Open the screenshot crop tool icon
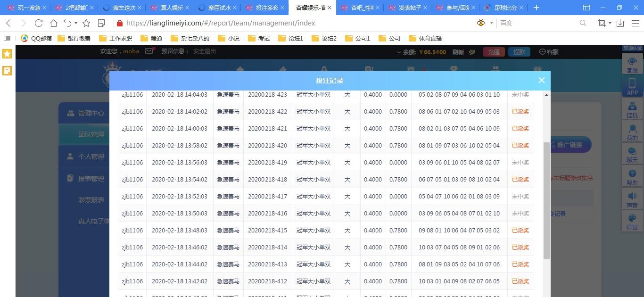The width and height of the screenshot is (644, 297). pyautogui.click(x=602, y=23)
